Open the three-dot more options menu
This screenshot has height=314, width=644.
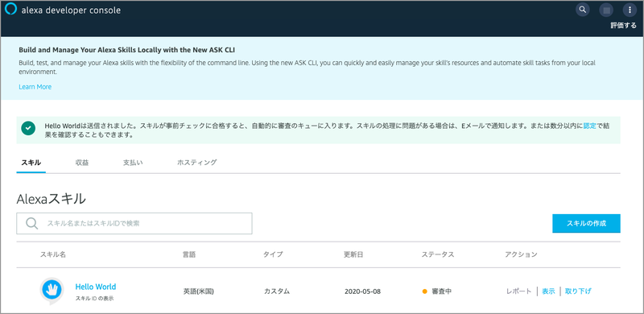[630, 10]
